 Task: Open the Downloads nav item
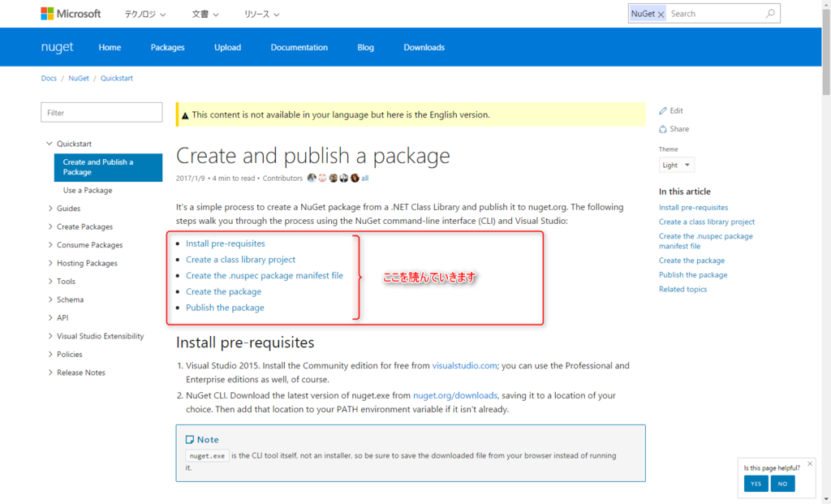[424, 47]
